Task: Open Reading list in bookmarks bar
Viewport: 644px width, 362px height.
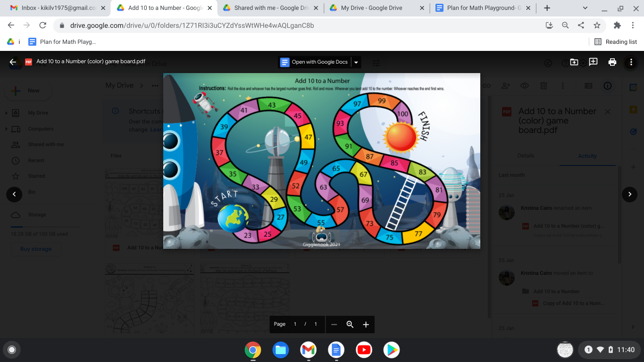Action: [x=616, y=42]
